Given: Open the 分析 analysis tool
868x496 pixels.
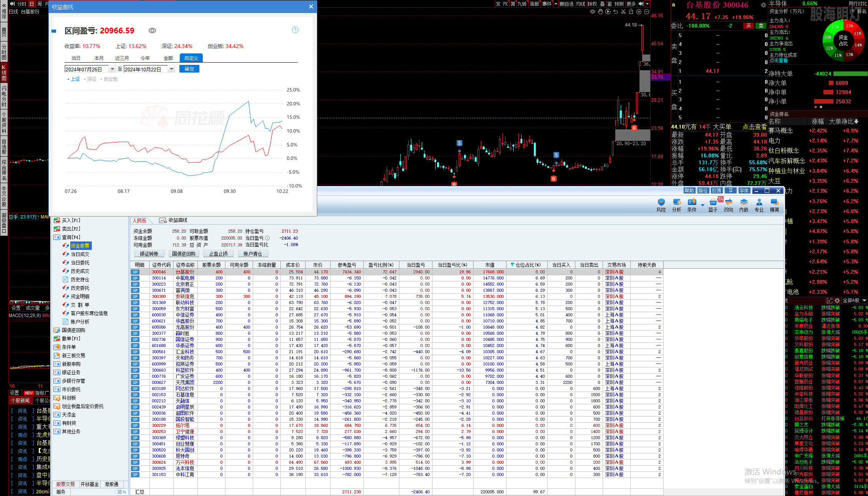Looking at the screenshot, I should (x=676, y=205).
